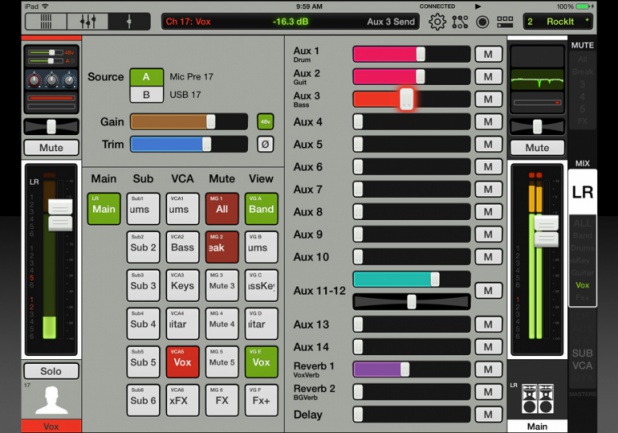Click the Aux 3 Bass send slider
This screenshot has width=618, height=433.
[x=411, y=99]
